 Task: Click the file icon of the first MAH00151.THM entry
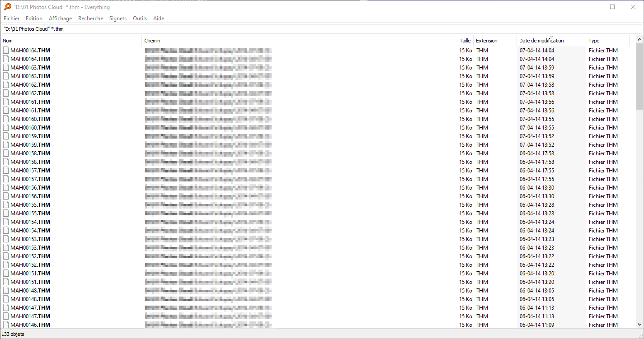pyautogui.click(x=6, y=274)
